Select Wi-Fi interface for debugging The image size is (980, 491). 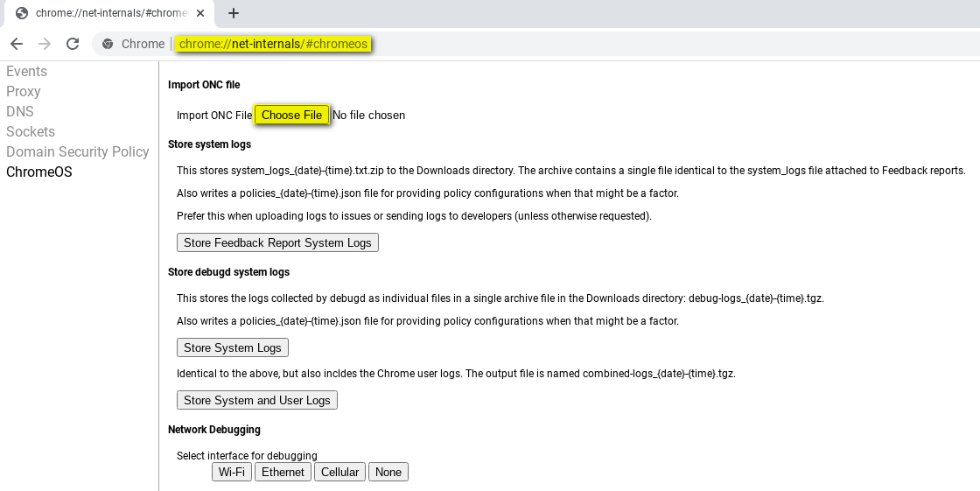[x=232, y=472]
